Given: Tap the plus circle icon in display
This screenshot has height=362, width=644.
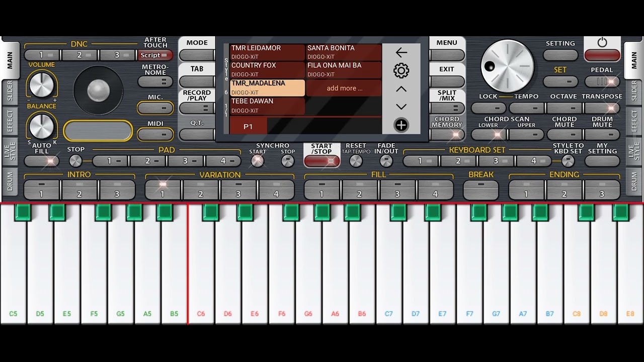Looking at the screenshot, I should click(401, 125).
